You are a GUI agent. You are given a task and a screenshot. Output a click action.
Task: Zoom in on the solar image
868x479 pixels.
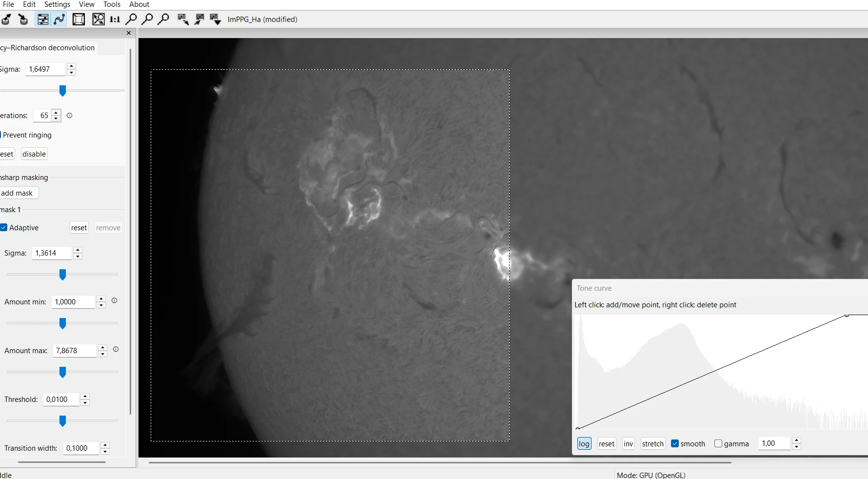point(132,20)
